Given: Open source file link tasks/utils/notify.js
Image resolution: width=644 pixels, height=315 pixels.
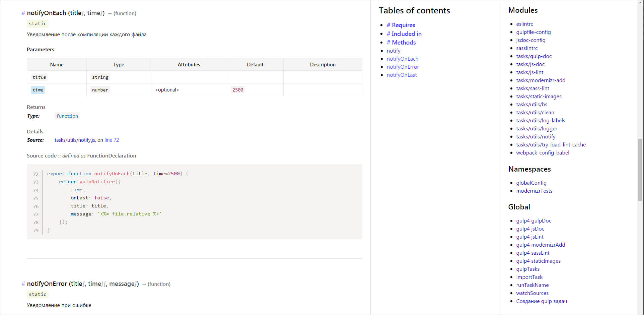Looking at the screenshot, I should click(75, 140).
